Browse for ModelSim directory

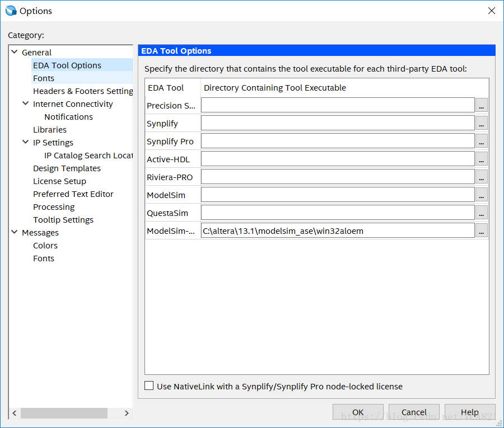pos(481,195)
